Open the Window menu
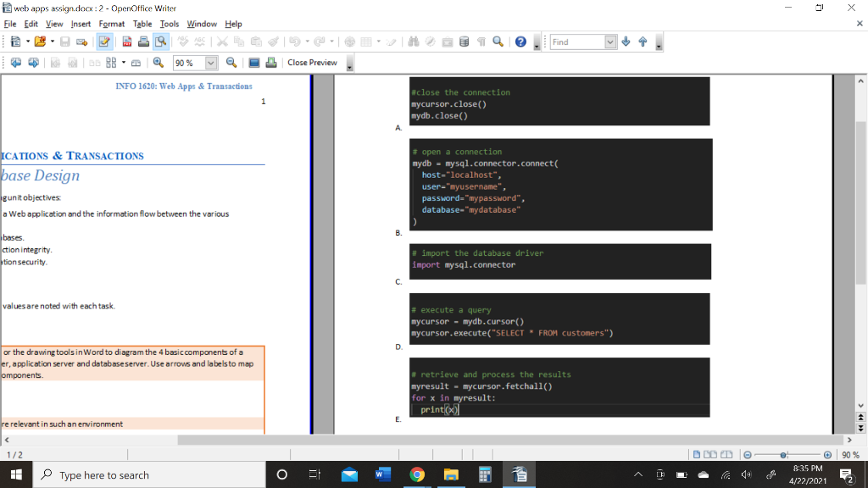Screen dimensions: 868x488 click(202, 24)
